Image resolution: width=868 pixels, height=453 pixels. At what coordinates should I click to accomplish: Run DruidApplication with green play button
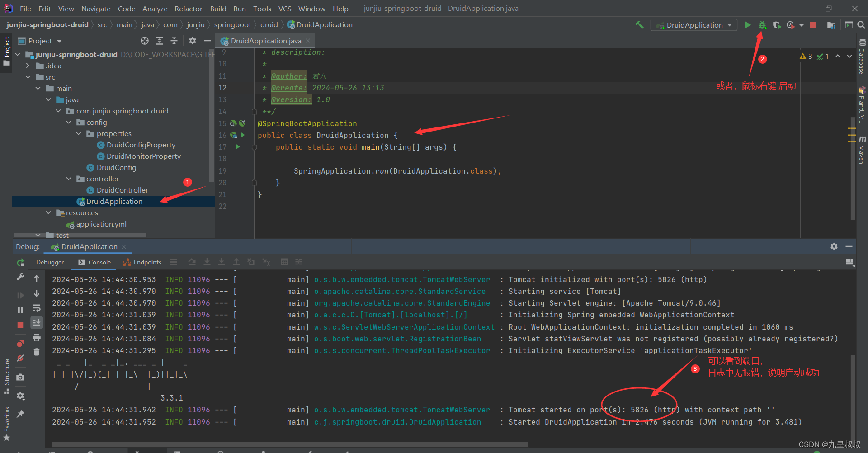point(748,25)
